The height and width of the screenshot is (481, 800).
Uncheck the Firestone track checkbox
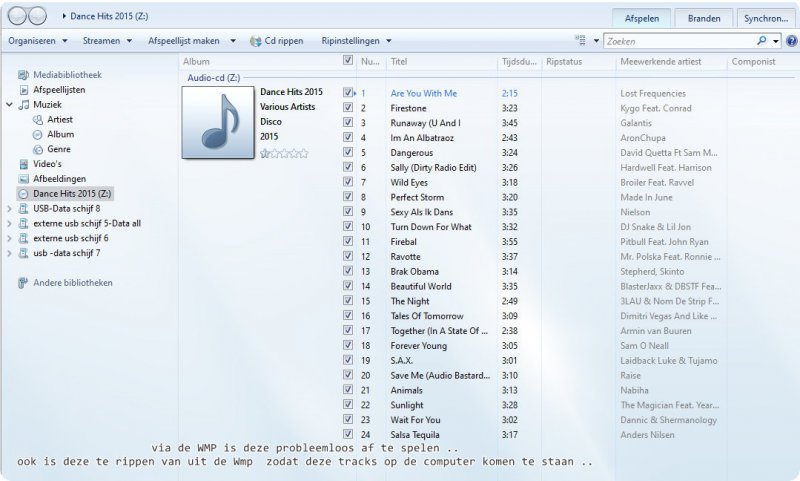(347, 108)
